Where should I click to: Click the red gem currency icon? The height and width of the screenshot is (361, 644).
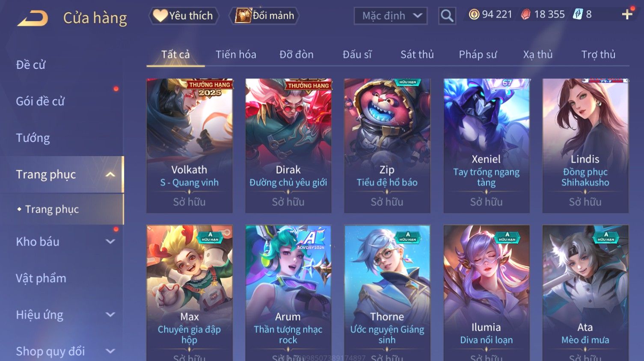click(525, 15)
